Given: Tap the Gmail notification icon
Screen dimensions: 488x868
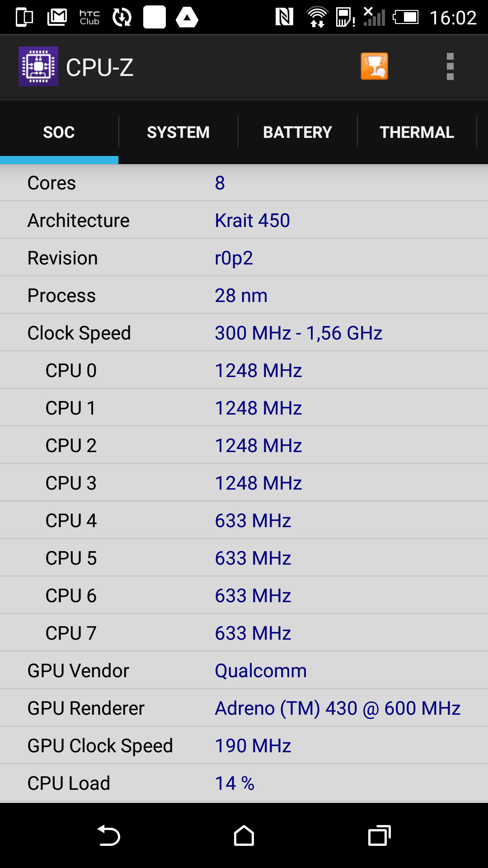Looking at the screenshot, I should (x=57, y=17).
